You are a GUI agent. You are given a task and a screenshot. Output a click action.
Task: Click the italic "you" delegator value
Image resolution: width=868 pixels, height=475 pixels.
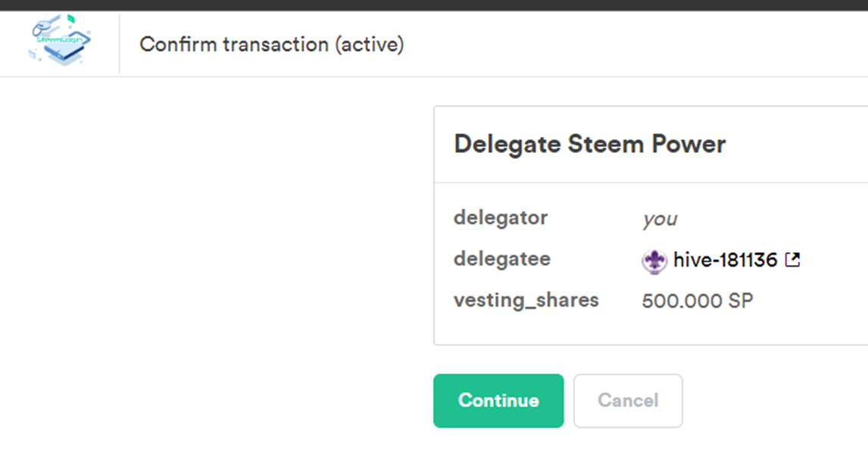coord(659,220)
